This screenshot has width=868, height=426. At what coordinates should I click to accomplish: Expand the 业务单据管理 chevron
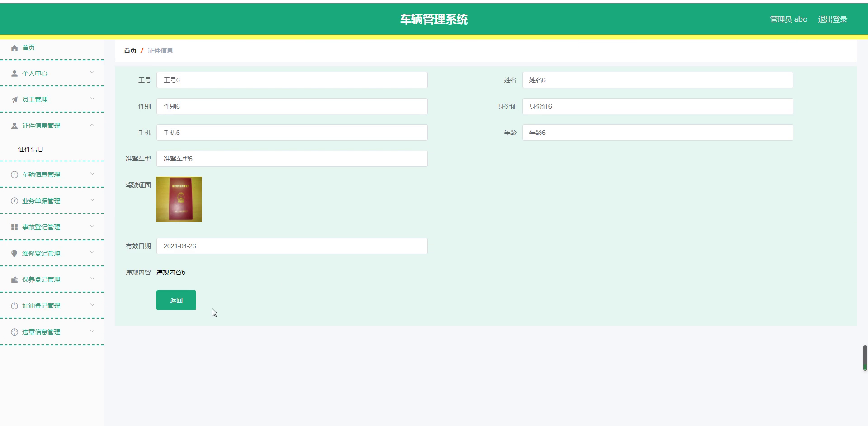pos(92,200)
